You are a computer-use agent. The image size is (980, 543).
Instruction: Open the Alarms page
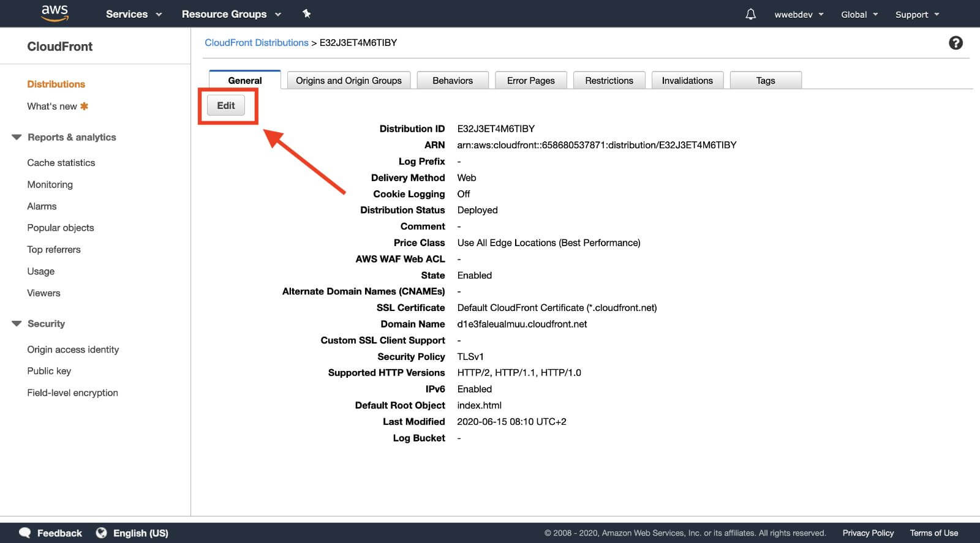click(42, 206)
